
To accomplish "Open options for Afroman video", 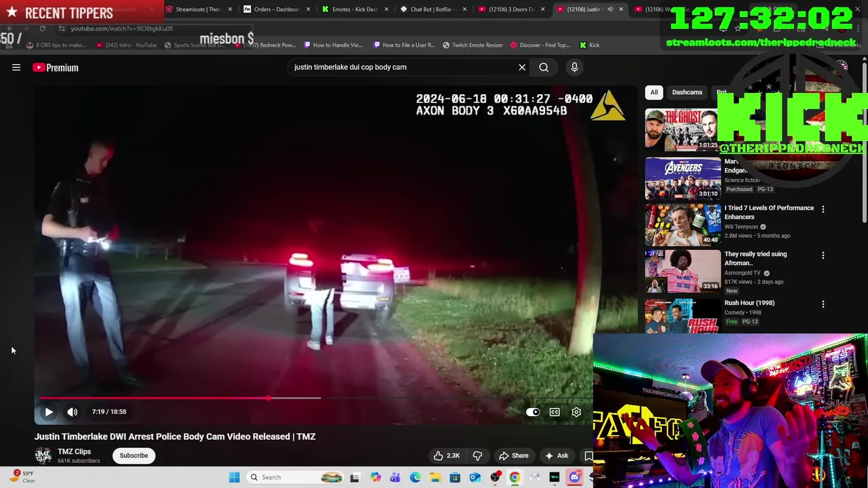I will tap(823, 256).
